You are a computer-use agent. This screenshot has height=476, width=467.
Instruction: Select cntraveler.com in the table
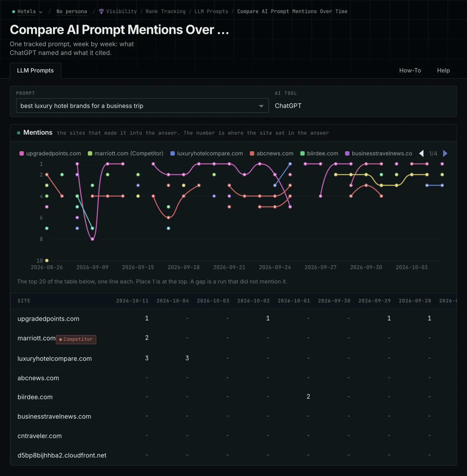click(x=39, y=436)
